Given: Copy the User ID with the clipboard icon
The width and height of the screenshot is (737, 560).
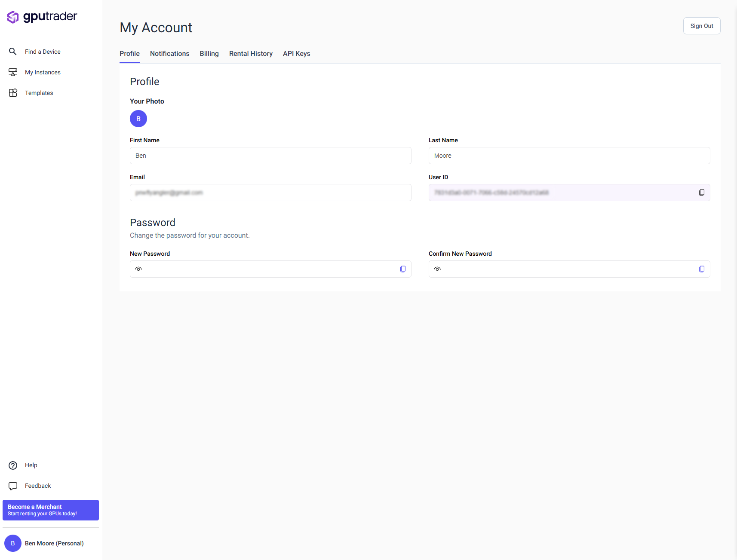Looking at the screenshot, I should point(702,193).
